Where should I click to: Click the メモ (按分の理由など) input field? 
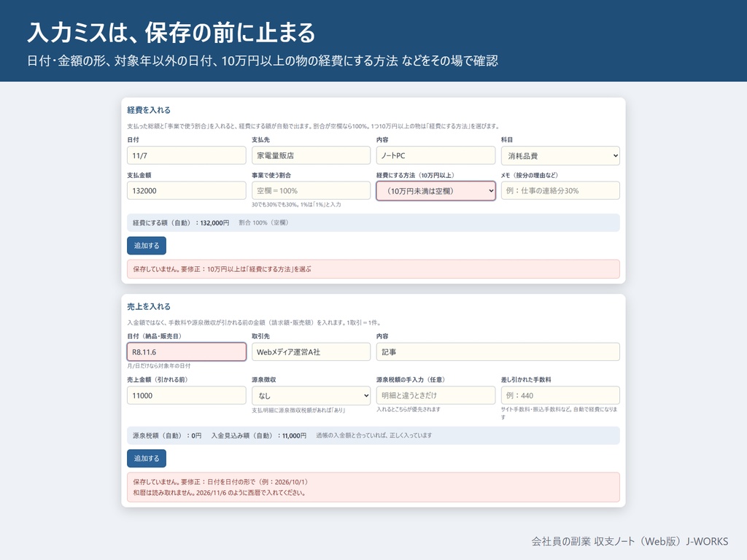[560, 190]
